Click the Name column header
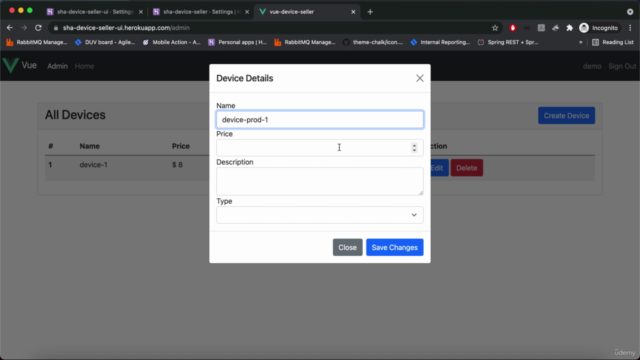This screenshot has height=360, width=640. [x=89, y=146]
